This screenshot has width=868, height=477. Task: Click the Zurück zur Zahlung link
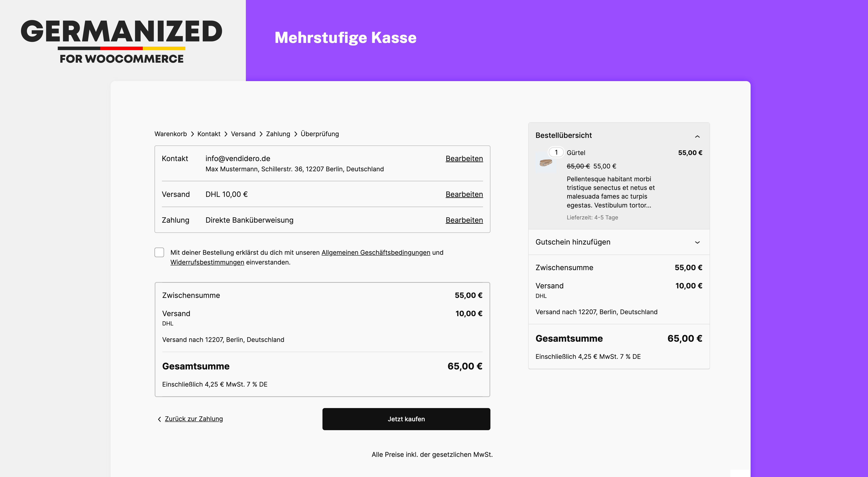194,419
